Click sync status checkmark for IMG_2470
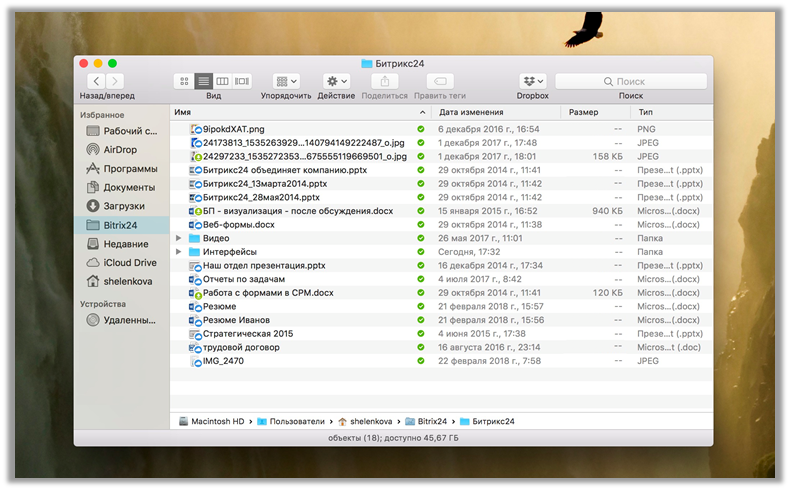Viewport: 790px width, 490px height. [x=421, y=361]
